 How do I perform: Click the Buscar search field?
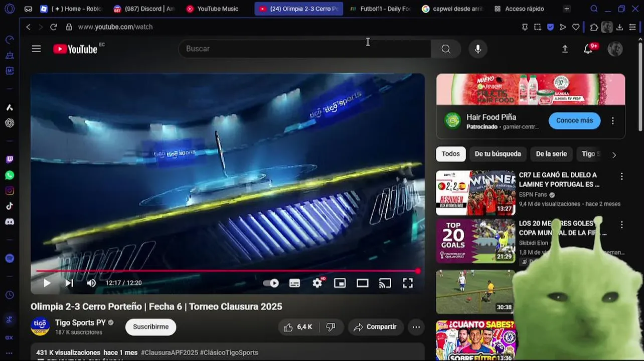click(304, 49)
